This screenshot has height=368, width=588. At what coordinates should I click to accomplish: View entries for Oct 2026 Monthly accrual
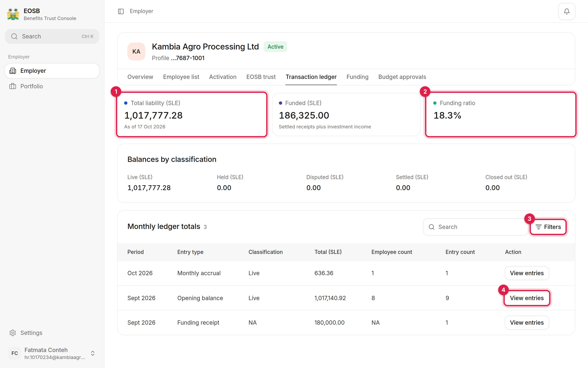527,273
